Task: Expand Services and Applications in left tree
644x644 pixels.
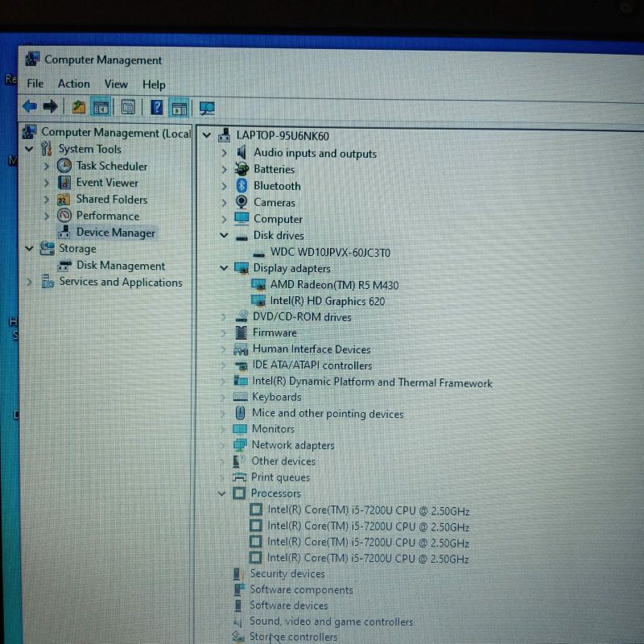Action: coord(30,282)
